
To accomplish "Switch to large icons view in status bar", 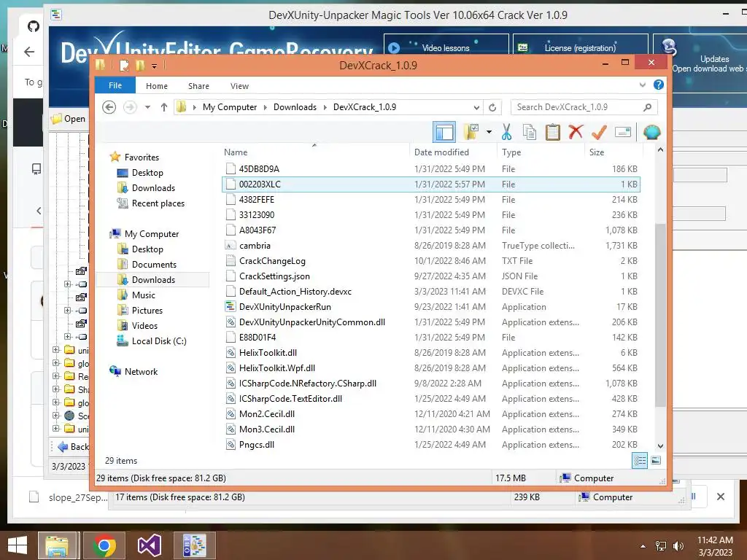I will point(656,460).
